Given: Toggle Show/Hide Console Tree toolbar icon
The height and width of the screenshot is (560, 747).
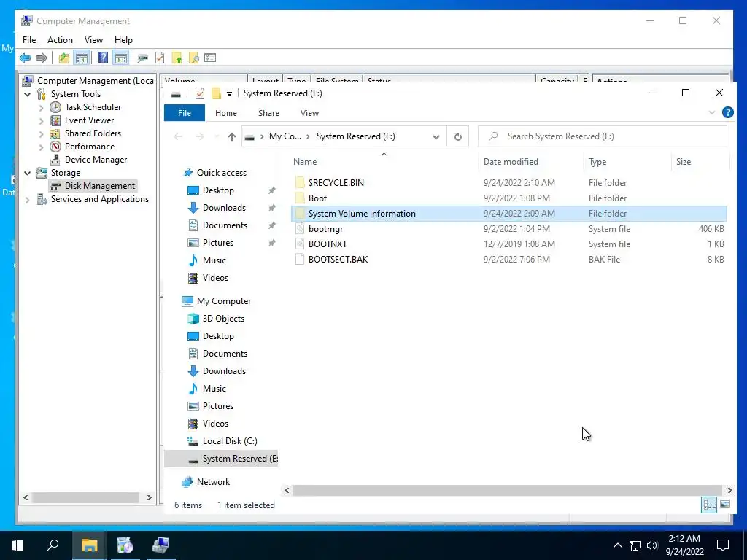Looking at the screenshot, I should (82, 58).
